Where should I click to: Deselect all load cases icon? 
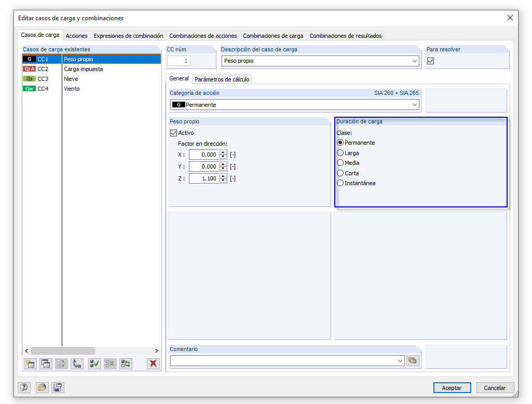tap(110, 364)
